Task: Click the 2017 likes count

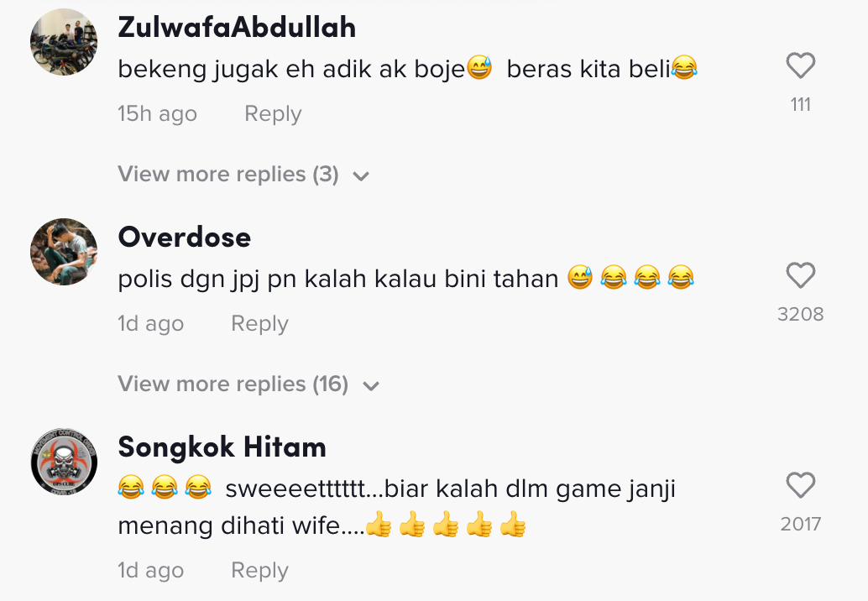Action: [x=801, y=524]
